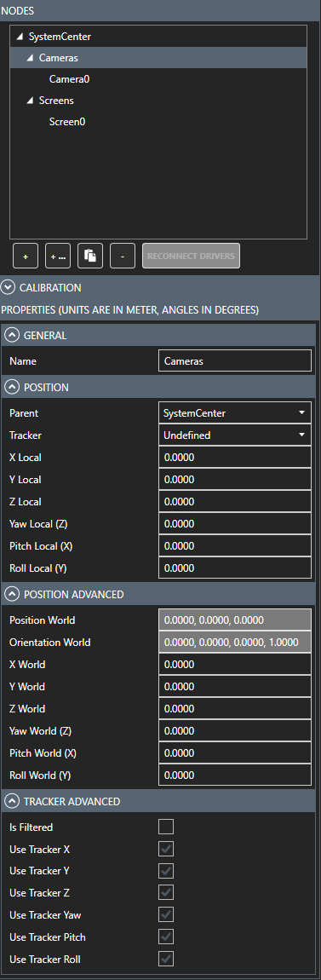Screen dimensions: 321x980
Task: Click the Z Local value field
Action: (x=235, y=501)
